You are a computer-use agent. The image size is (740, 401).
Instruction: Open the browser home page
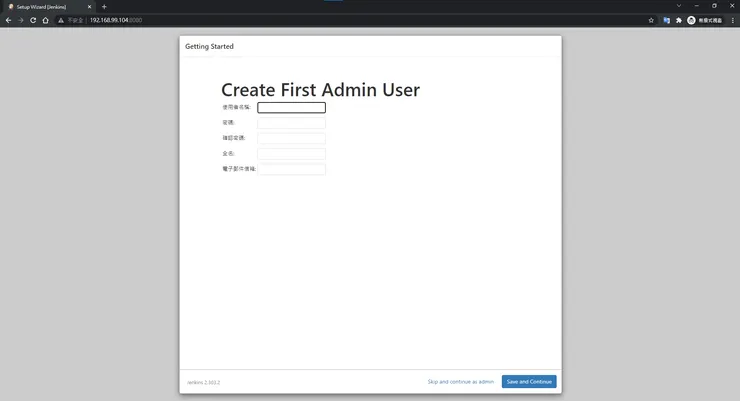pos(45,20)
